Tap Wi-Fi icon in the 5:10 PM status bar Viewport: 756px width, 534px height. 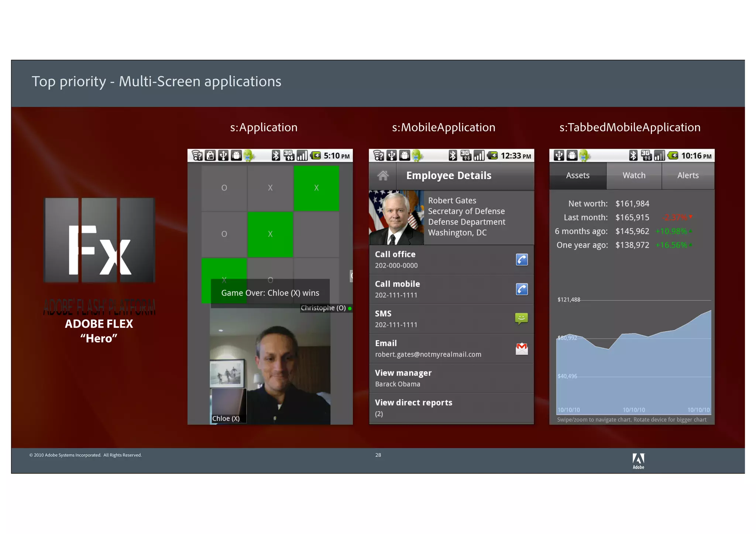[x=197, y=156]
